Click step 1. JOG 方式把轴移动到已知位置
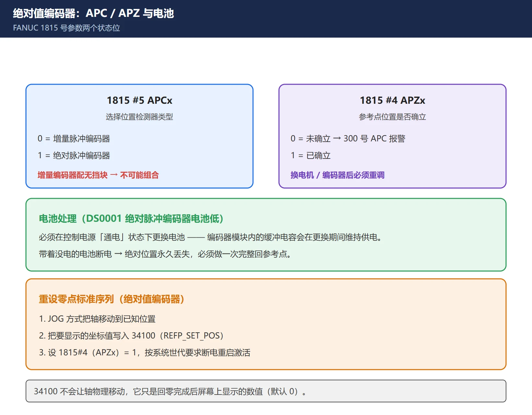This screenshot has height=415, width=532. [x=97, y=319]
